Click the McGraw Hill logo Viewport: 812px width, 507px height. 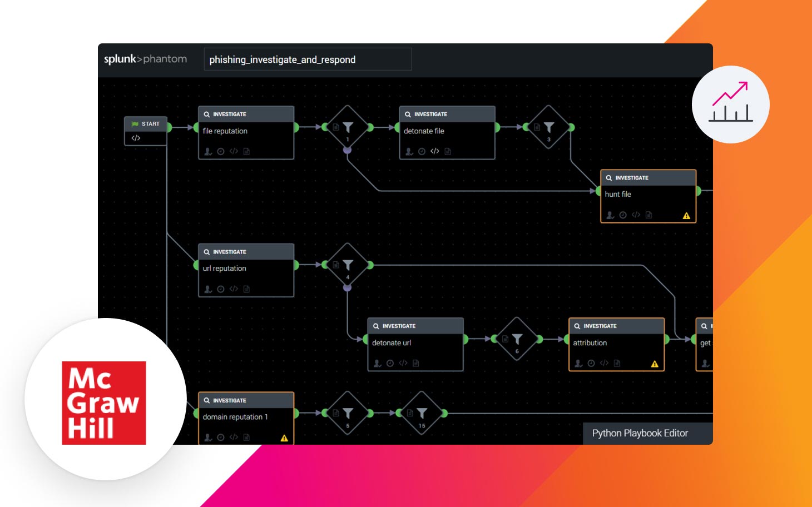pos(104,403)
